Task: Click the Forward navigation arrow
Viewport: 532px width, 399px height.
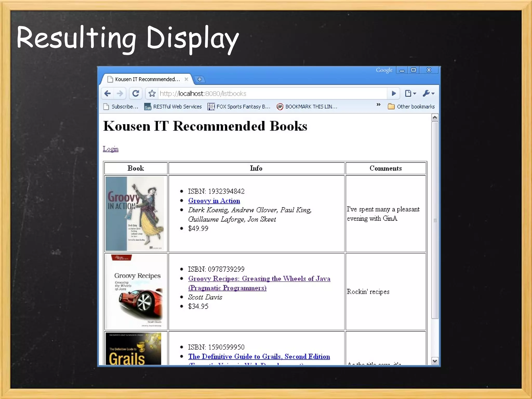Action: click(x=120, y=93)
